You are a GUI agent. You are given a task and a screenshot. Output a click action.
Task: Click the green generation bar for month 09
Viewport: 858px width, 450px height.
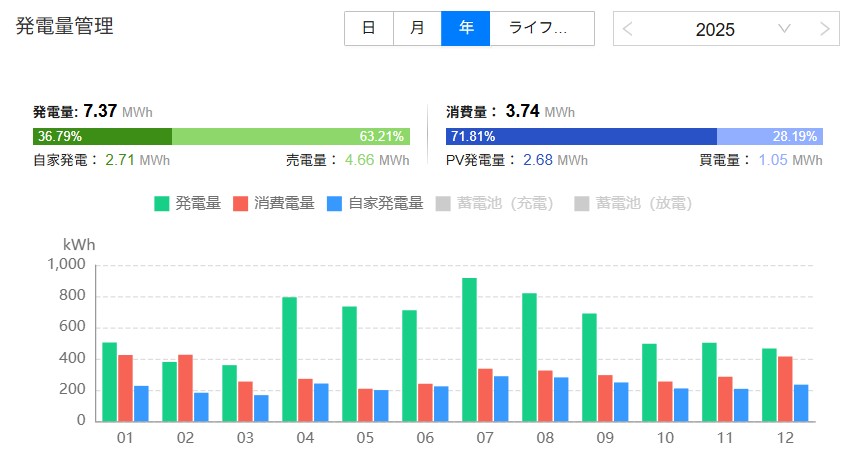(589, 367)
